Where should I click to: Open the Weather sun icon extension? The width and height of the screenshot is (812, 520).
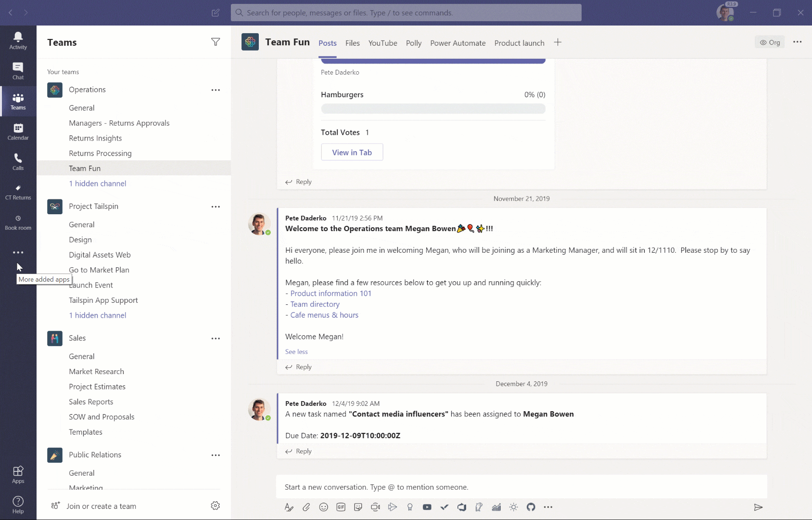[x=514, y=507]
